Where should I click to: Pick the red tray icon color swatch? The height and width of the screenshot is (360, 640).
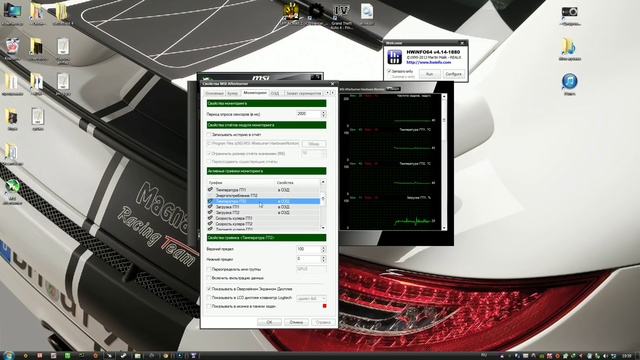(324, 306)
